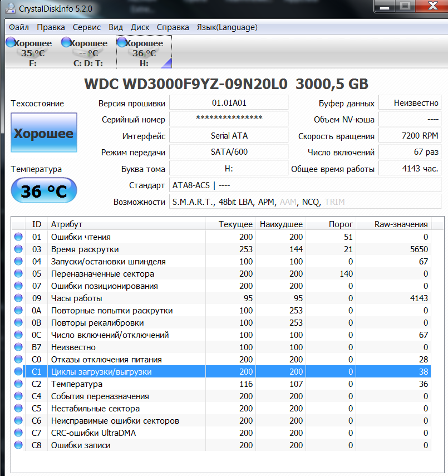The image size is (448, 476).
Task: Click status orb for Повторы рекалибровки
Action: coord(18,322)
